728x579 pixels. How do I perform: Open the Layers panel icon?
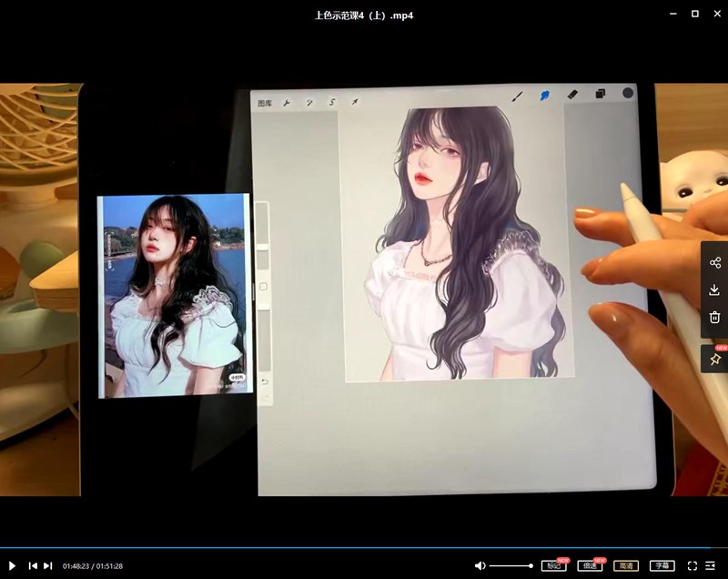[599, 95]
